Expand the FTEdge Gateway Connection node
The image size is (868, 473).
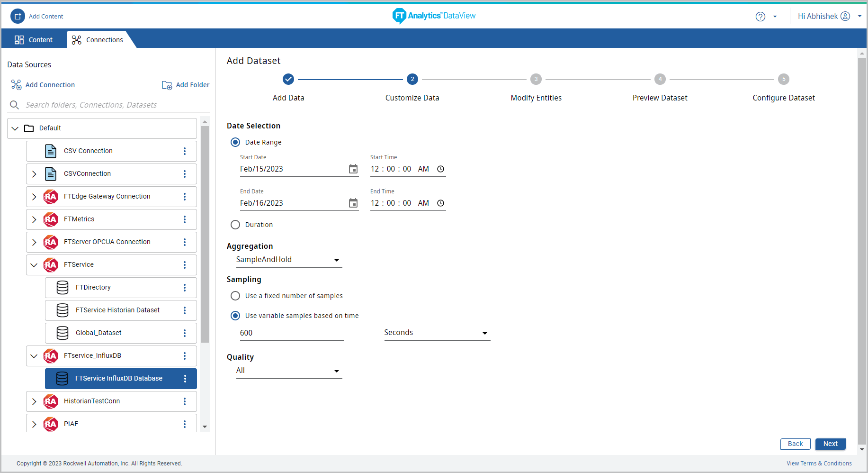(34, 197)
